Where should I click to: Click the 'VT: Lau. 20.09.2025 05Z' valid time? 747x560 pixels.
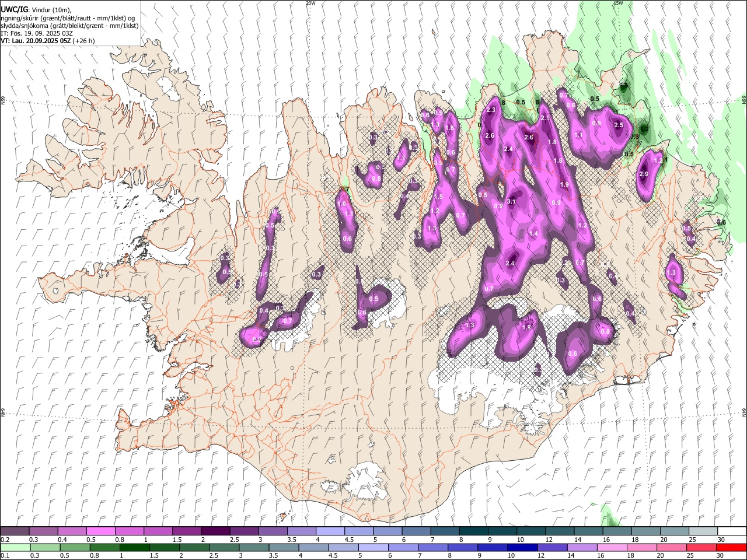[36, 41]
